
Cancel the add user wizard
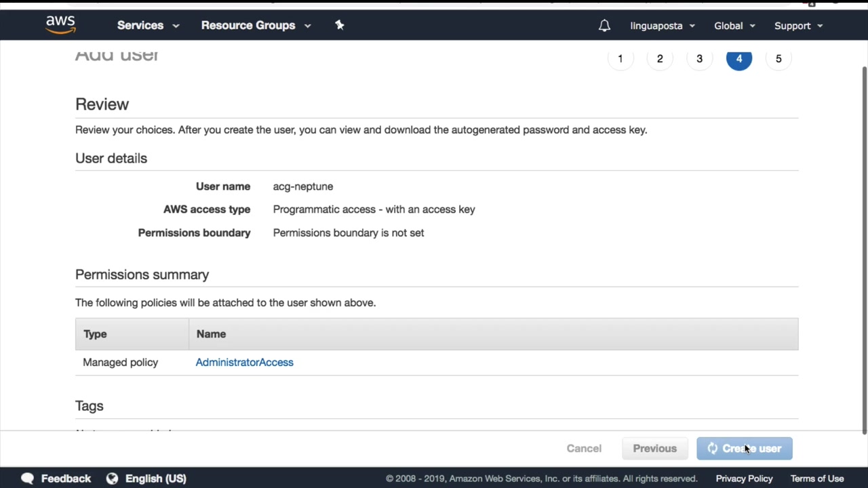click(x=584, y=449)
